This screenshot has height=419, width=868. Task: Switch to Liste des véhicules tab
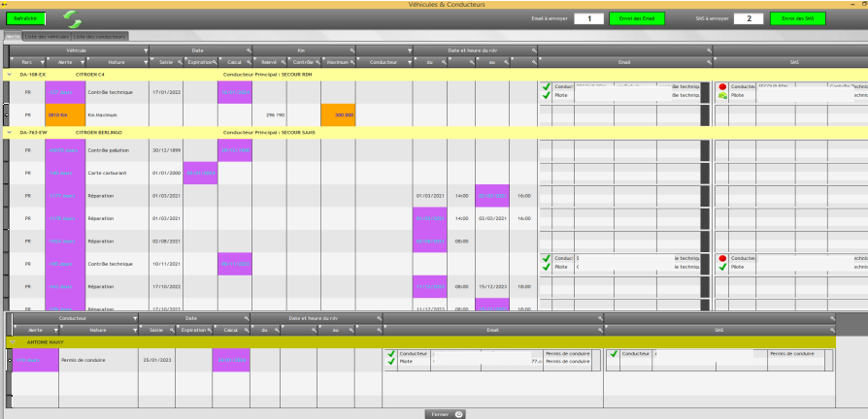point(47,36)
